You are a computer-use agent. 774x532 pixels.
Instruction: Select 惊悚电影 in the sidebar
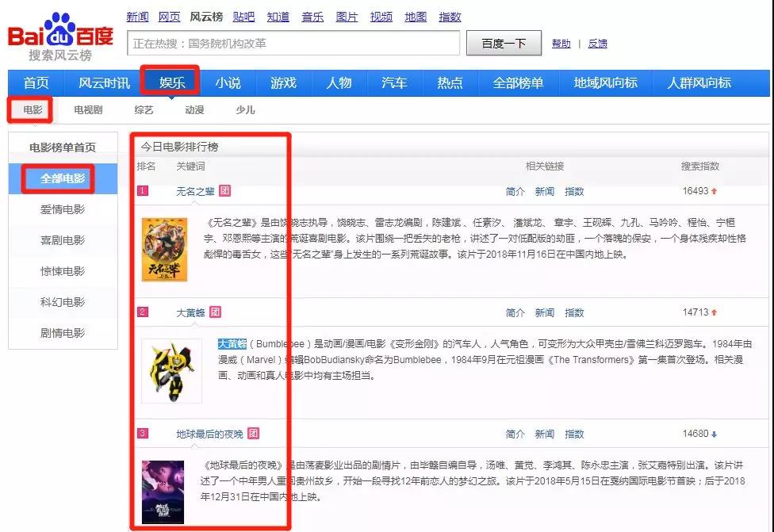(63, 271)
